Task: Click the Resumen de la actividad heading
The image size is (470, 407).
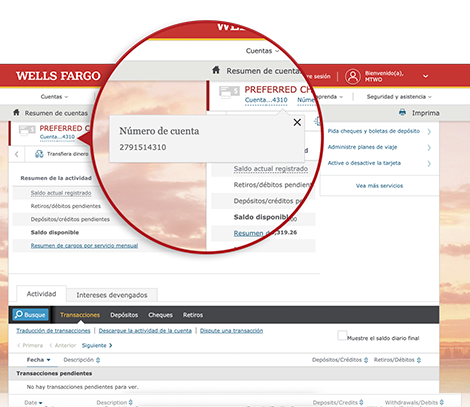Action: 56,178
